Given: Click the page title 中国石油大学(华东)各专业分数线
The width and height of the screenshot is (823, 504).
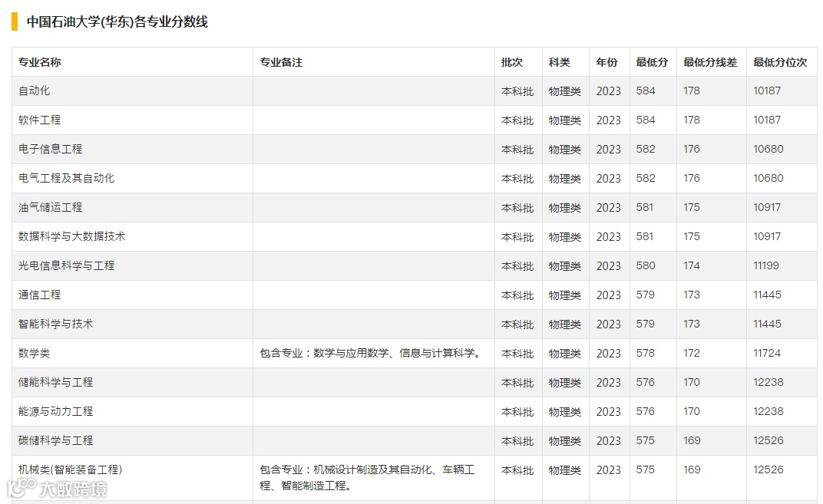Looking at the screenshot, I should (117, 21).
